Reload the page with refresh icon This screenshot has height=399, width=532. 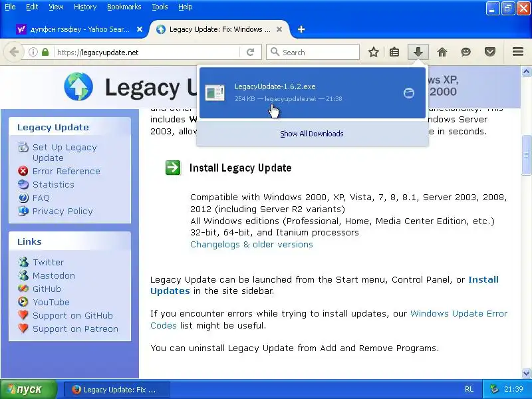pos(251,53)
